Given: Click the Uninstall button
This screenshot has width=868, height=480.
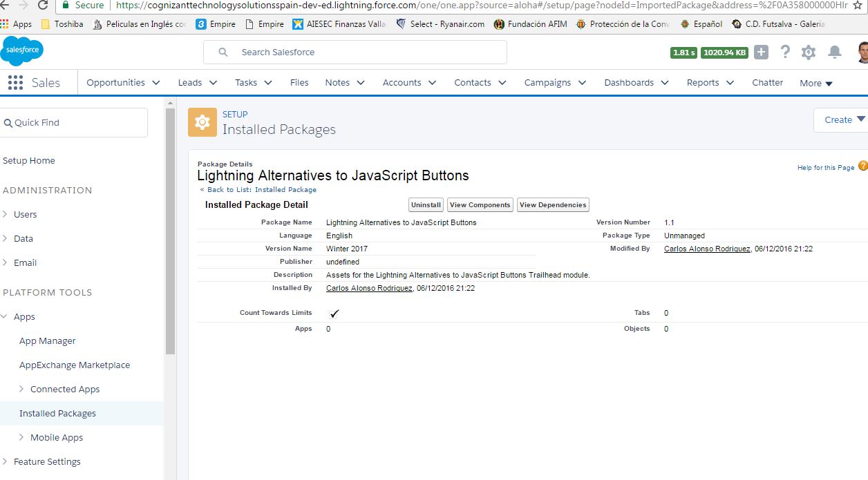Looking at the screenshot, I should [x=426, y=204].
